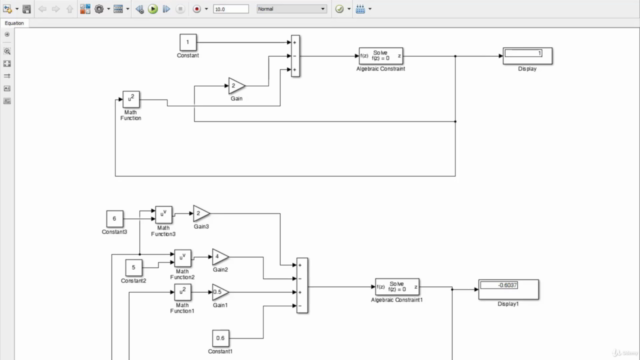The height and width of the screenshot is (360, 640).
Task: Click the 'Display1' block label
Action: (508, 304)
